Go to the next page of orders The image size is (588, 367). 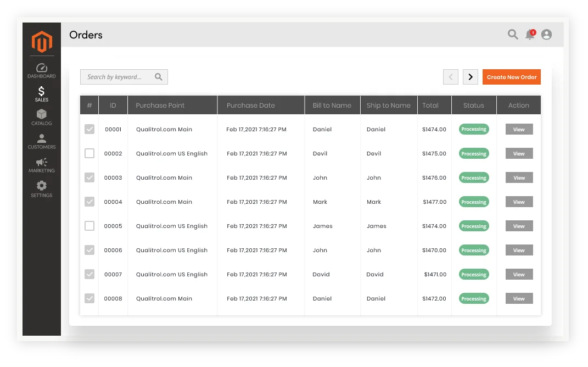point(471,77)
